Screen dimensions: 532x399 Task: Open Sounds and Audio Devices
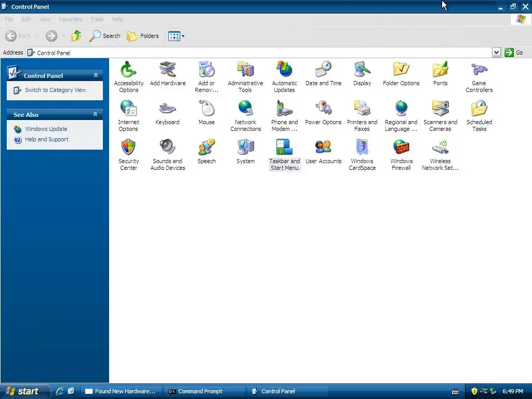pyautogui.click(x=168, y=155)
